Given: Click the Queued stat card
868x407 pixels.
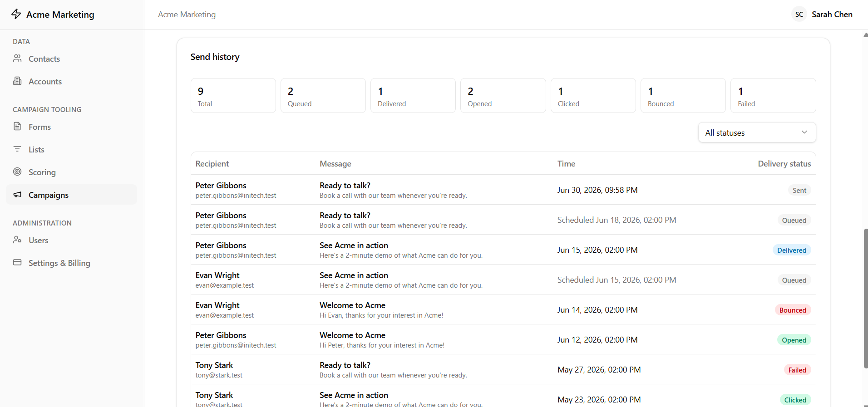Looking at the screenshot, I should coord(323,95).
